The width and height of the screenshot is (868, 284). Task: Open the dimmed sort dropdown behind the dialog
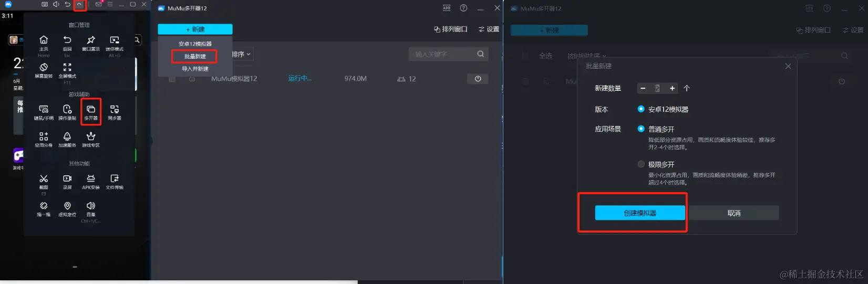[x=587, y=56]
